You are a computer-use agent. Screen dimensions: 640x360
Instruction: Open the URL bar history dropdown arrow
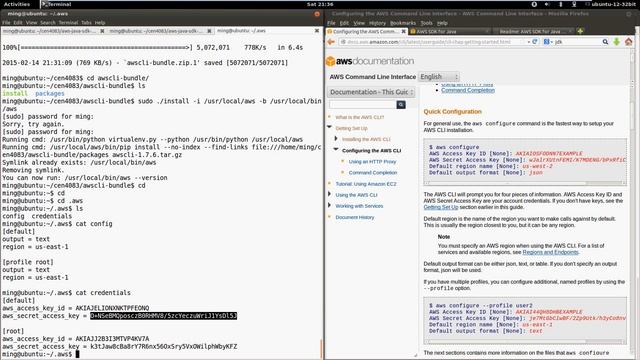528,42
